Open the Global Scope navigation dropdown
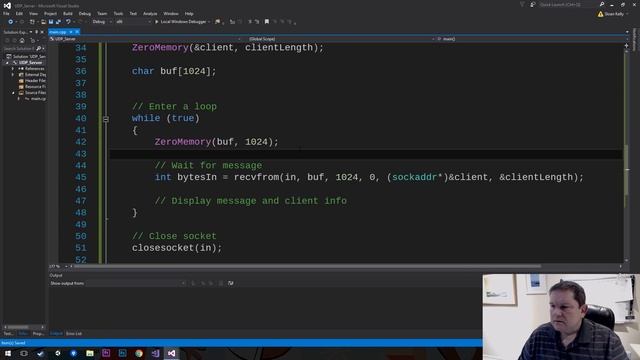 [x=340, y=39]
